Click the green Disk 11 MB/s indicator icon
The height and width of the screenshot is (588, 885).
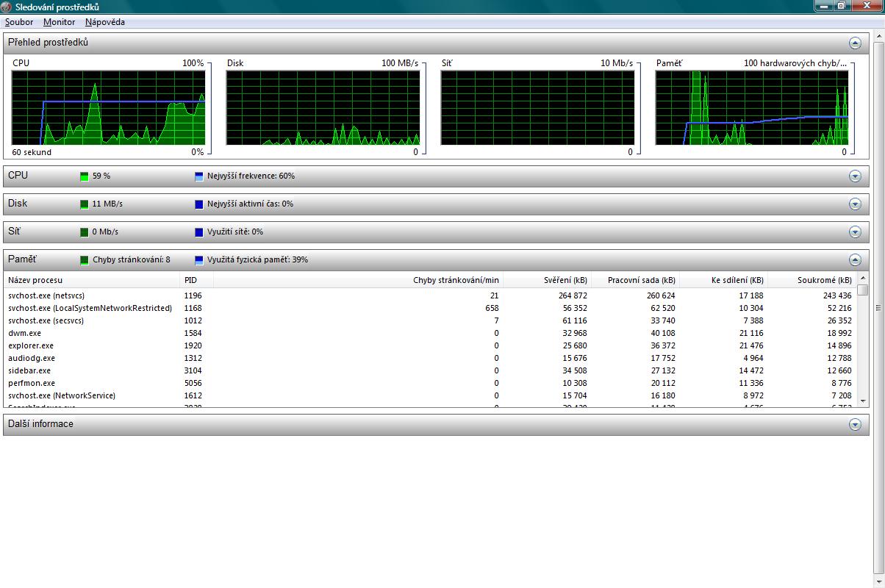85,204
